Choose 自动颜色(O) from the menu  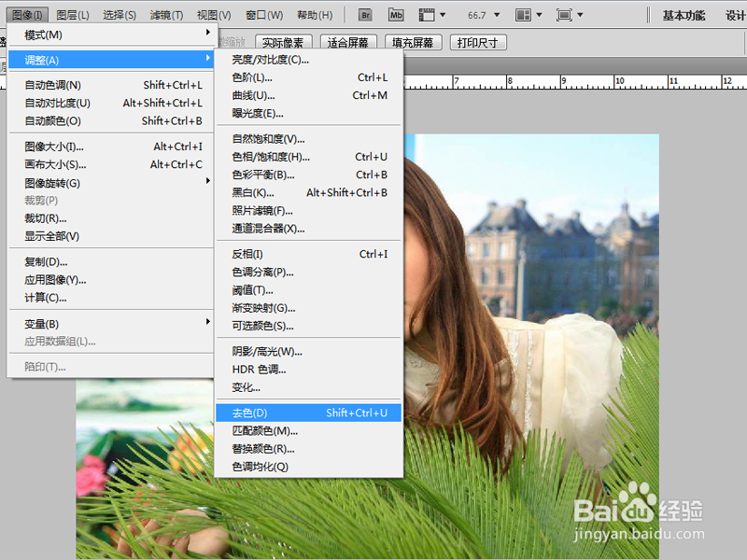(110, 121)
